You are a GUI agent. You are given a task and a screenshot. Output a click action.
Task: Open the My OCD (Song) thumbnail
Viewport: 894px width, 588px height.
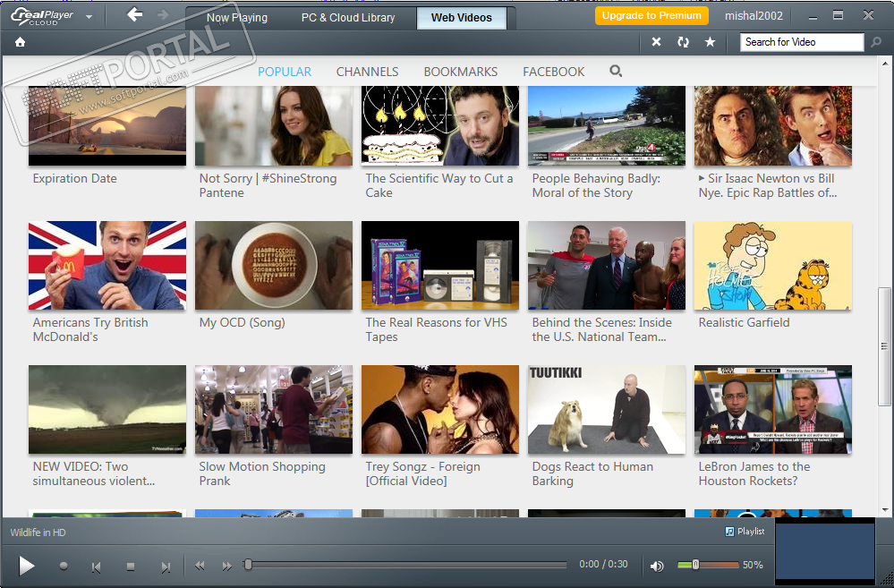[x=274, y=265]
